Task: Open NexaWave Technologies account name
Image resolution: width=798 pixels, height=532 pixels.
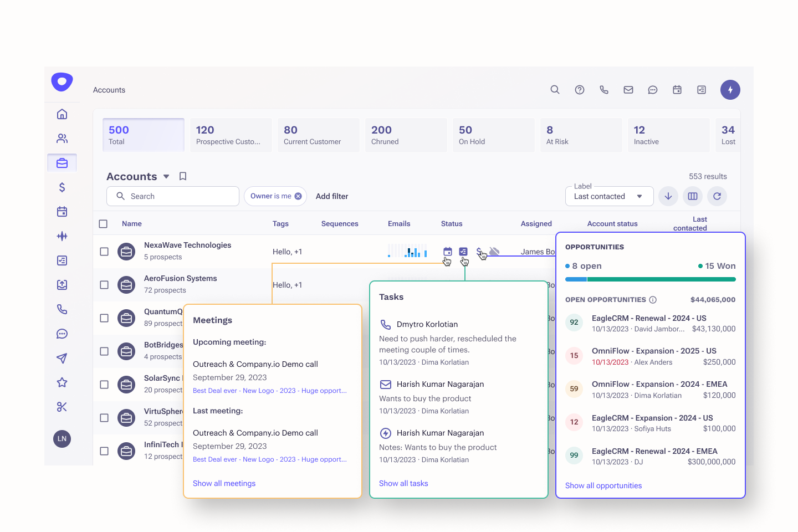Action: (187, 245)
